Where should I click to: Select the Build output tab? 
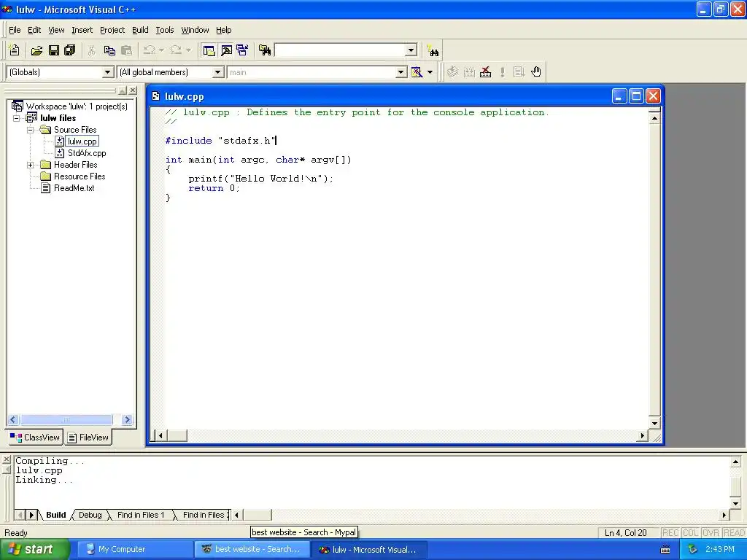click(x=55, y=515)
